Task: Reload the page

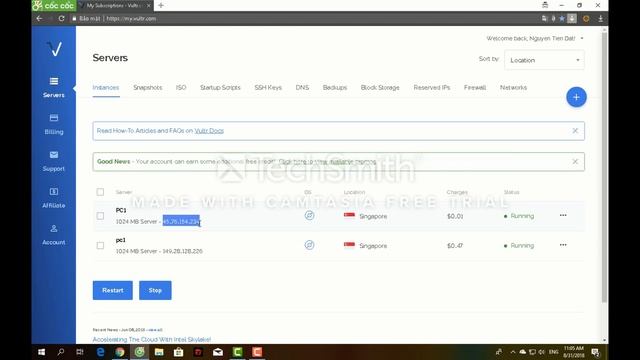Action: point(61,18)
